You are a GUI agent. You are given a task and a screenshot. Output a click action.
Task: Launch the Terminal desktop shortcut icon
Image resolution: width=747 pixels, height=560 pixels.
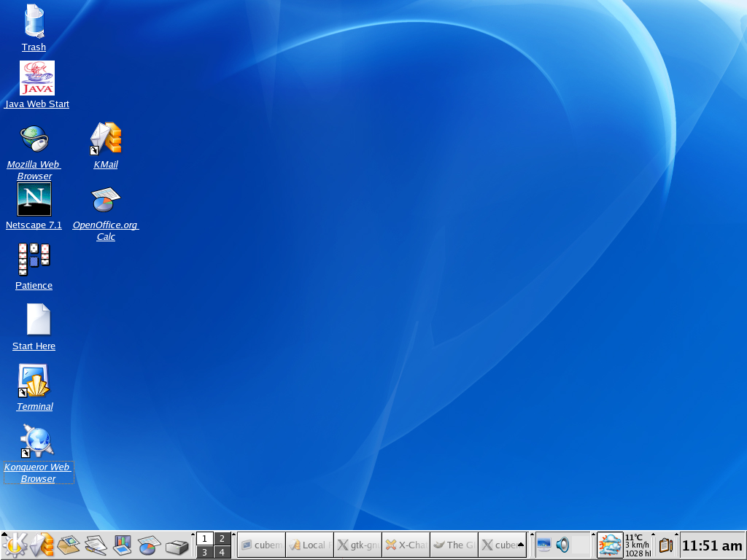coord(34,381)
